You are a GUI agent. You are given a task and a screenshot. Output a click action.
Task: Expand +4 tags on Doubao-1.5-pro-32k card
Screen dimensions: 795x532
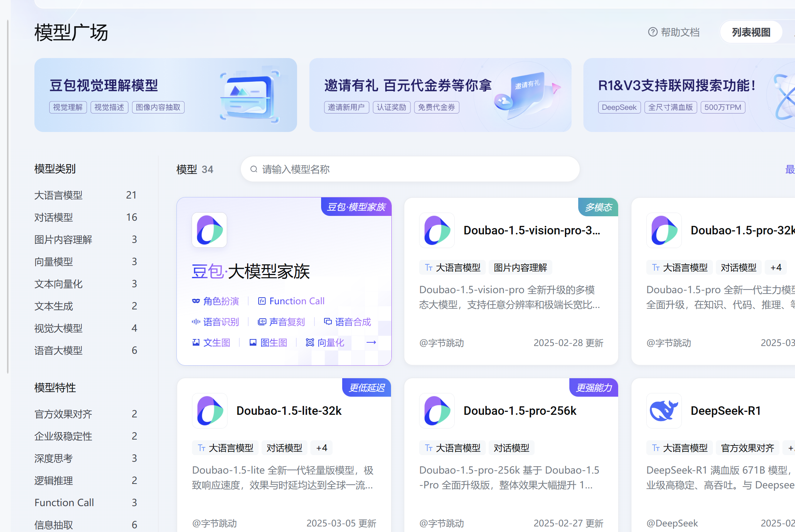pos(776,267)
